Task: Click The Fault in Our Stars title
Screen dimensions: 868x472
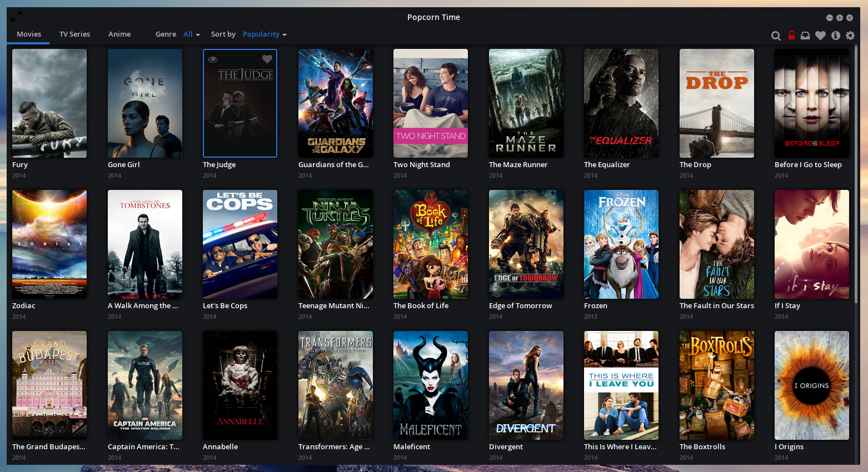Action: pyautogui.click(x=716, y=305)
